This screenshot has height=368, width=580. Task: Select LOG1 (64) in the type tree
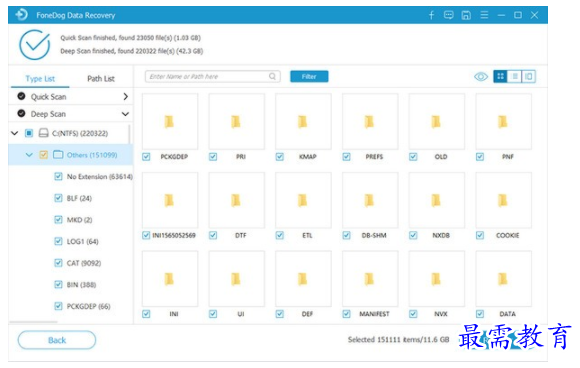82,241
